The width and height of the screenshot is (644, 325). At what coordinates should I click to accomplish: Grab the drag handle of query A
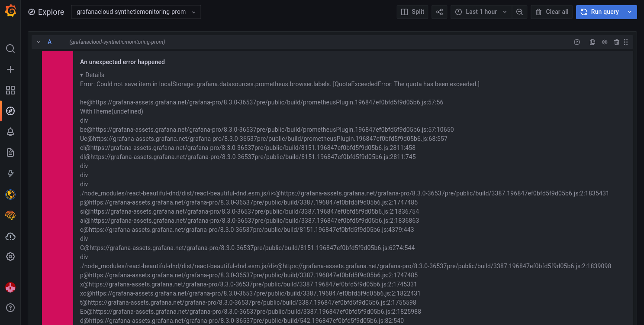point(626,42)
